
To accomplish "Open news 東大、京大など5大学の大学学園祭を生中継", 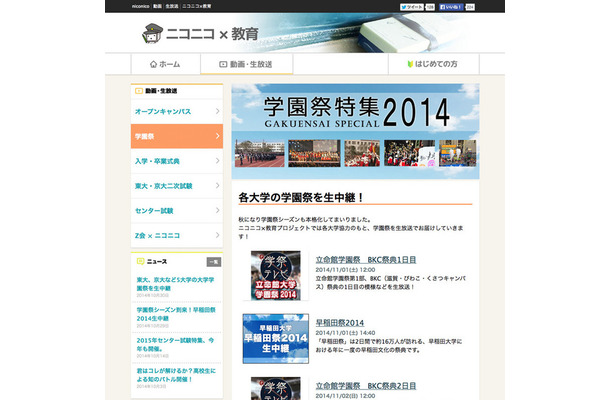I will click(175, 284).
